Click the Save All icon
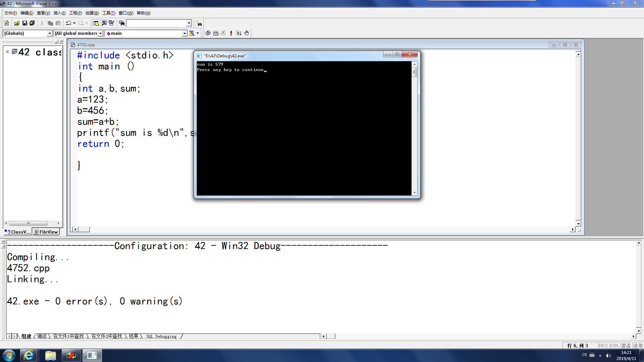The image size is (644, 362). [32, 23]
